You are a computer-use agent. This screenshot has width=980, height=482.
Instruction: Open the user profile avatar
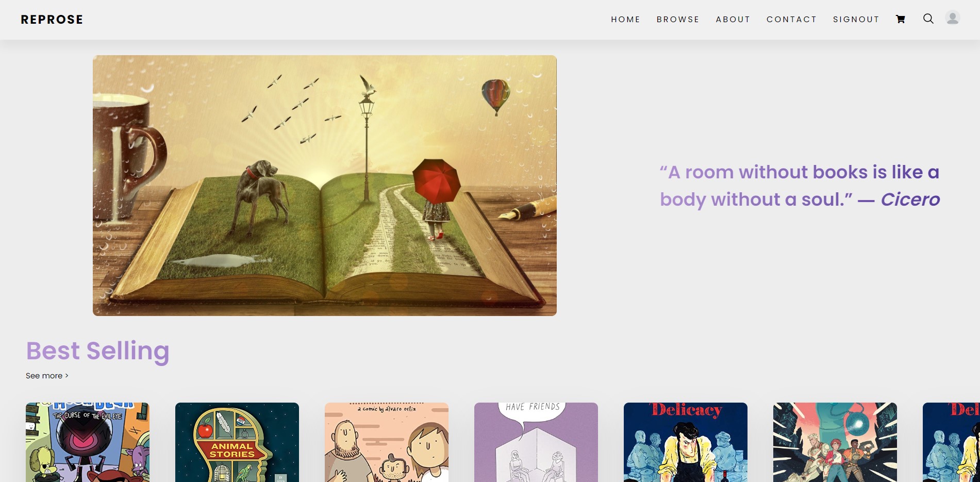pos(953,18)
